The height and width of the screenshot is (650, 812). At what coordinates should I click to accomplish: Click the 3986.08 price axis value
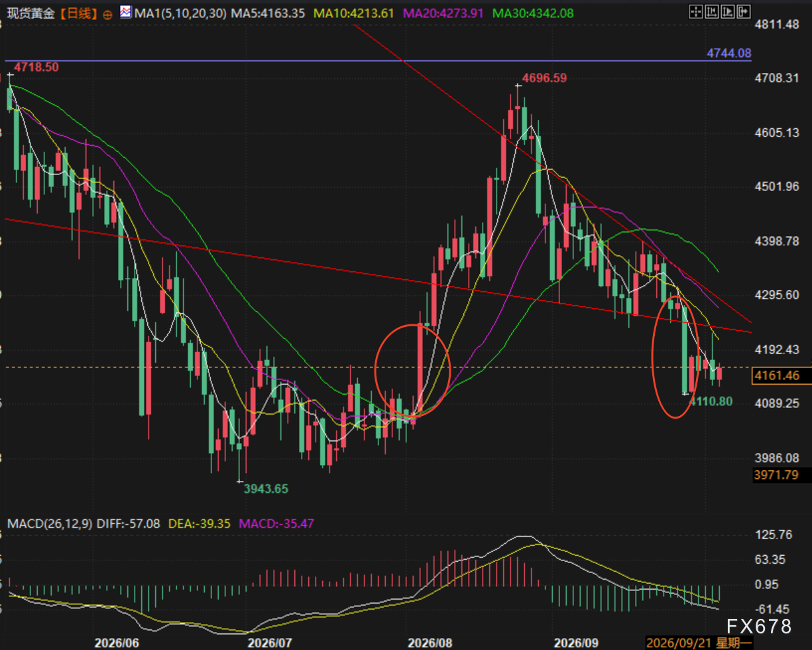click(776, 458)
